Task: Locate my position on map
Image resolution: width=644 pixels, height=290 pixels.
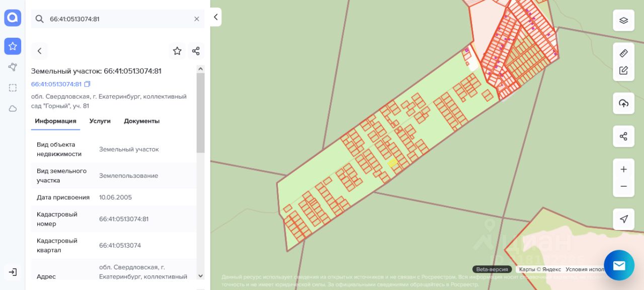Action: [x=623, y=219]
